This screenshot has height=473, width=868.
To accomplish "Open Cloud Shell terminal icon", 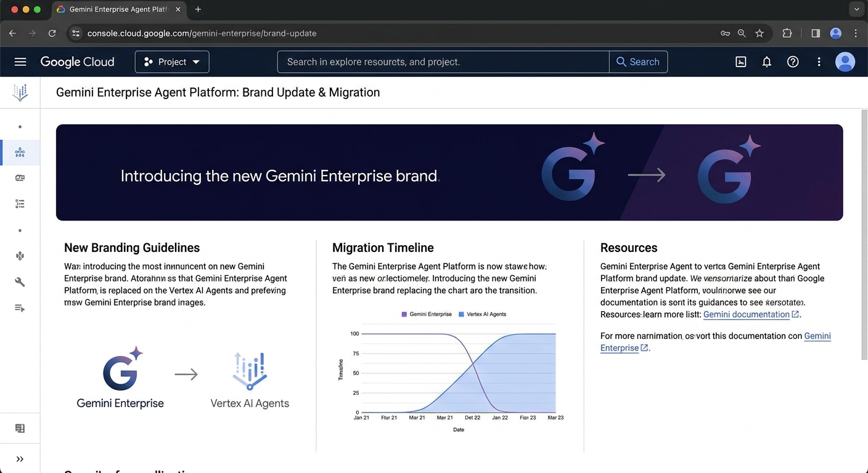I will pyautogui.click(x=741, y=62).
